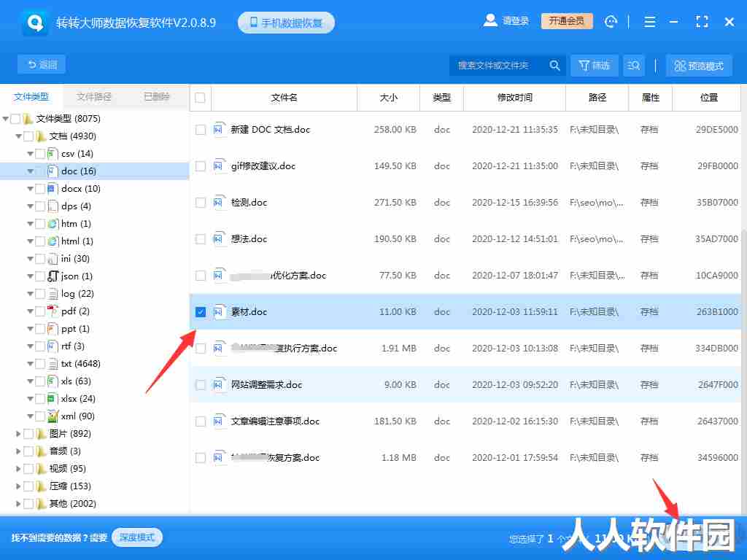Tick the txt (4648) tree checkbox
This screenshot has width=747, height=560.
pyautogui.click(x=40, y=364)
